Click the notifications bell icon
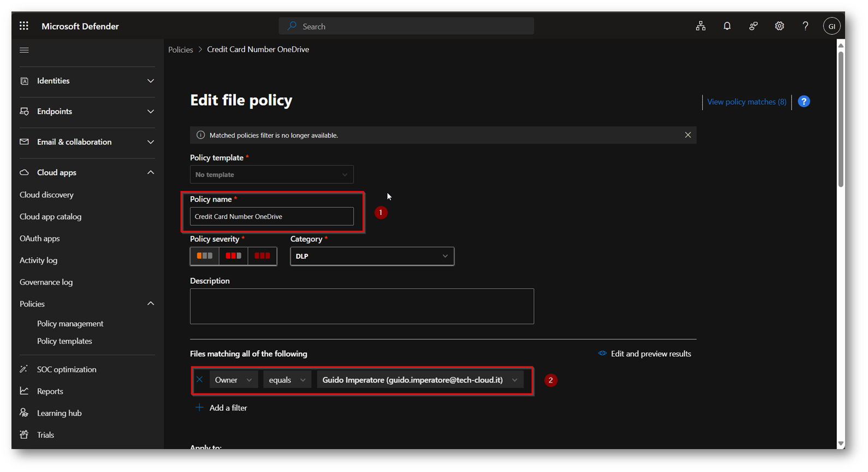The width and height of the screenshot is (868, 472). (727, 26)
